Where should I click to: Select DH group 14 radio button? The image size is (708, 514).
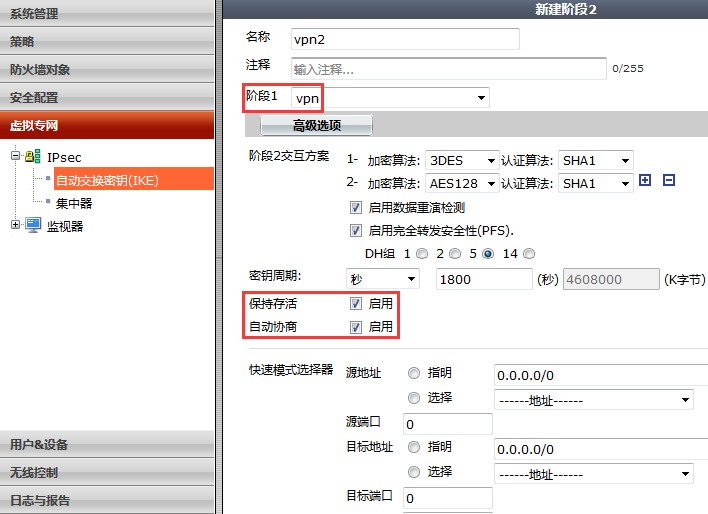(529, 254)
